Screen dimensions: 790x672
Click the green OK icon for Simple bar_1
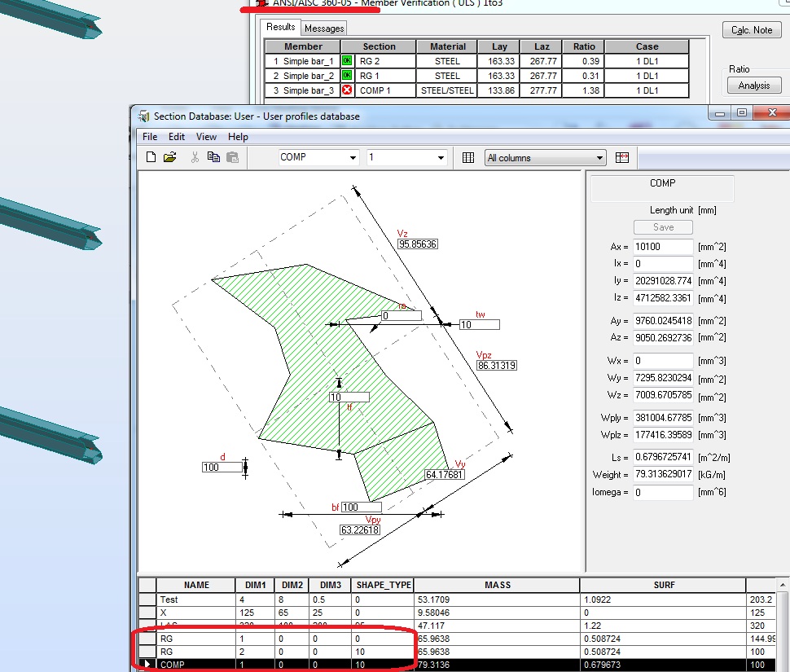click(x=346, y=60)
